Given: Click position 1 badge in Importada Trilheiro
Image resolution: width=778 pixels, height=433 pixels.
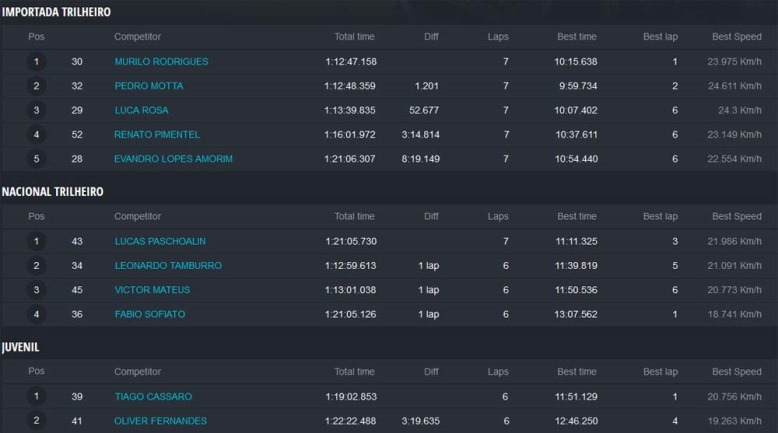Looking at the screenshot, I should 36,62.
